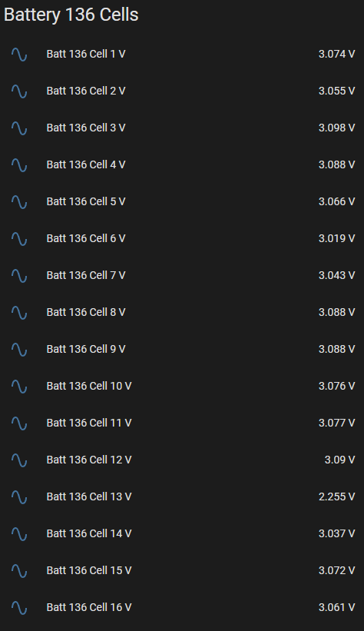Click Batt 136 Cell 10 V label
Viewport: 364px width, 631px height.
click(89, 386)
